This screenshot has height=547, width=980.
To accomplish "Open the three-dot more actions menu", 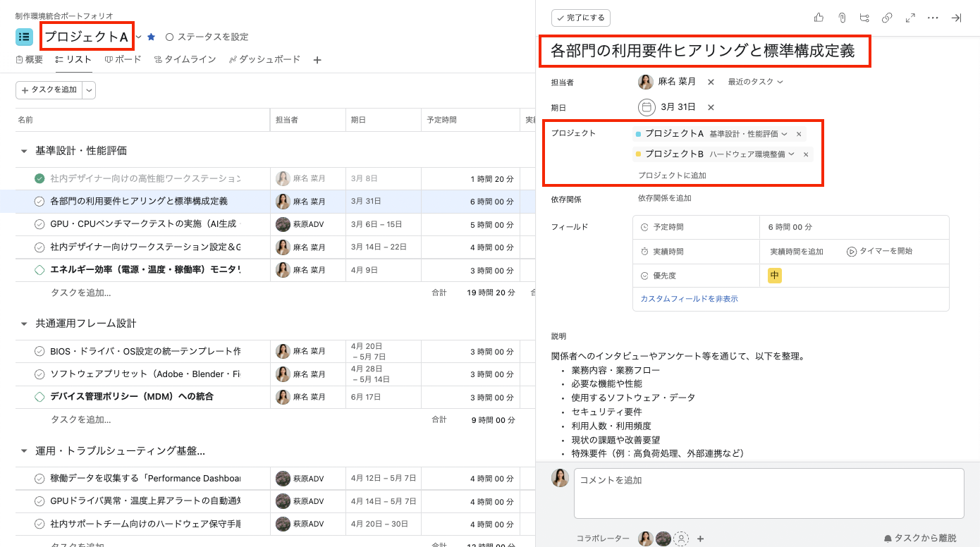I will [933, 18].
